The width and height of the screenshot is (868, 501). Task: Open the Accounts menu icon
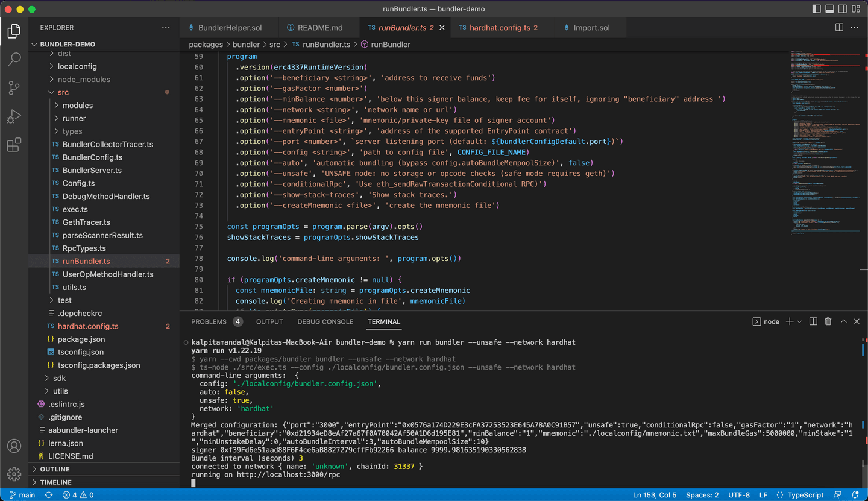(14, 446)
